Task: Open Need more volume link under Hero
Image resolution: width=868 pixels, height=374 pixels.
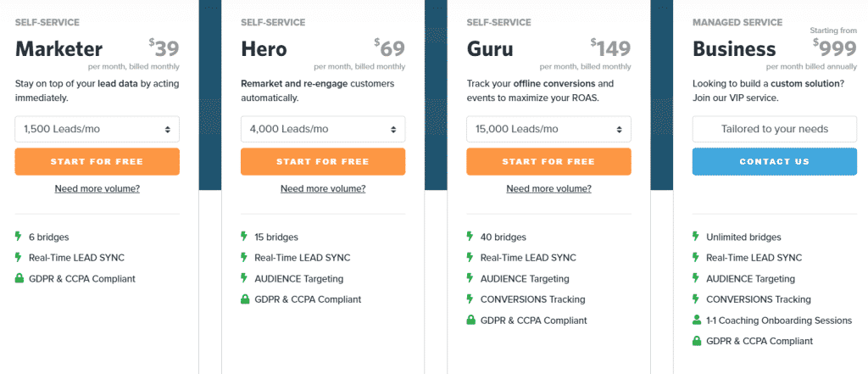Action: (x=323, y=188)
